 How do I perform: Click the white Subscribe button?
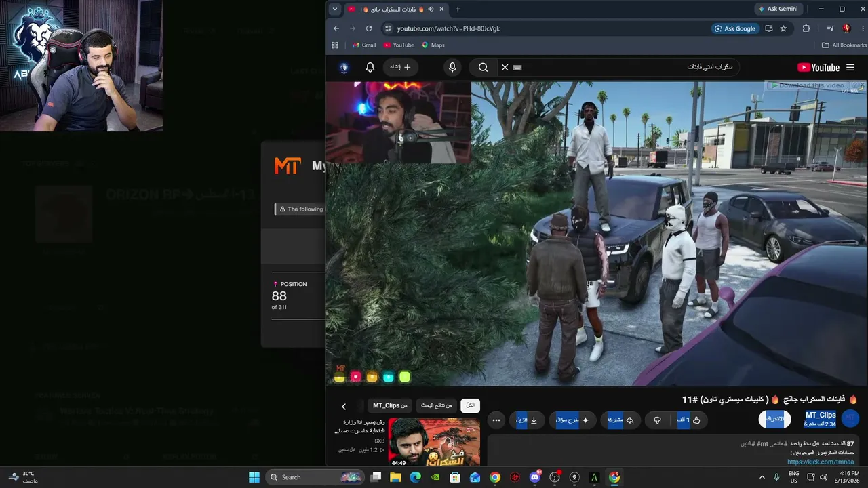[x=775, y=419]
